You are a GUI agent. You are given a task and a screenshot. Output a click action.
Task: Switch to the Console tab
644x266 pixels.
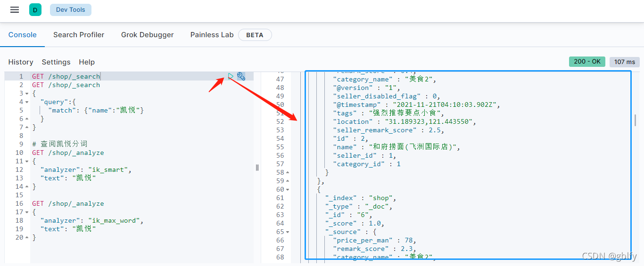tap(23, 35)
